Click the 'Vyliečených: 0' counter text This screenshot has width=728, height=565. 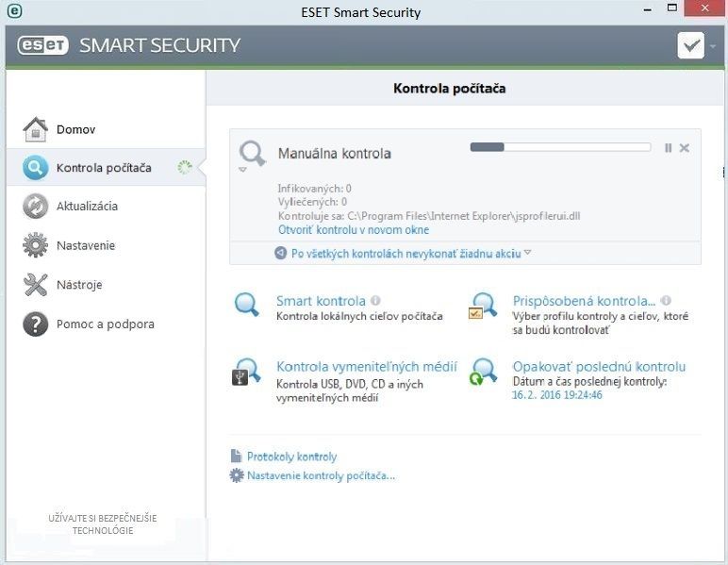point(312,202)
